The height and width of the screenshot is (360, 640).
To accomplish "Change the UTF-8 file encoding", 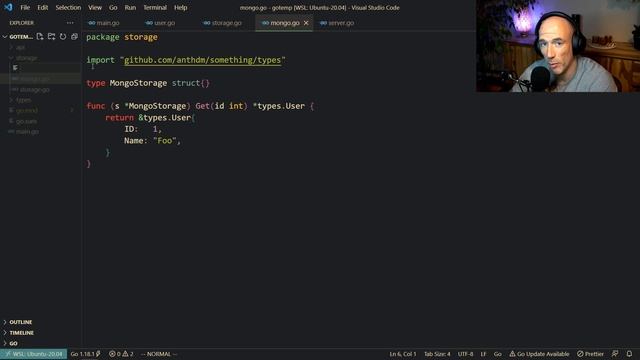I will [x=465, y=354].
